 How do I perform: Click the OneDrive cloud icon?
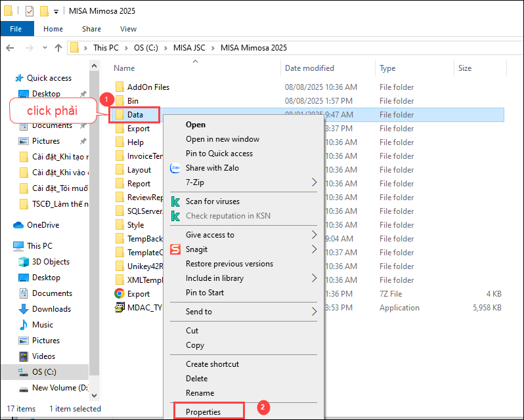18,225
